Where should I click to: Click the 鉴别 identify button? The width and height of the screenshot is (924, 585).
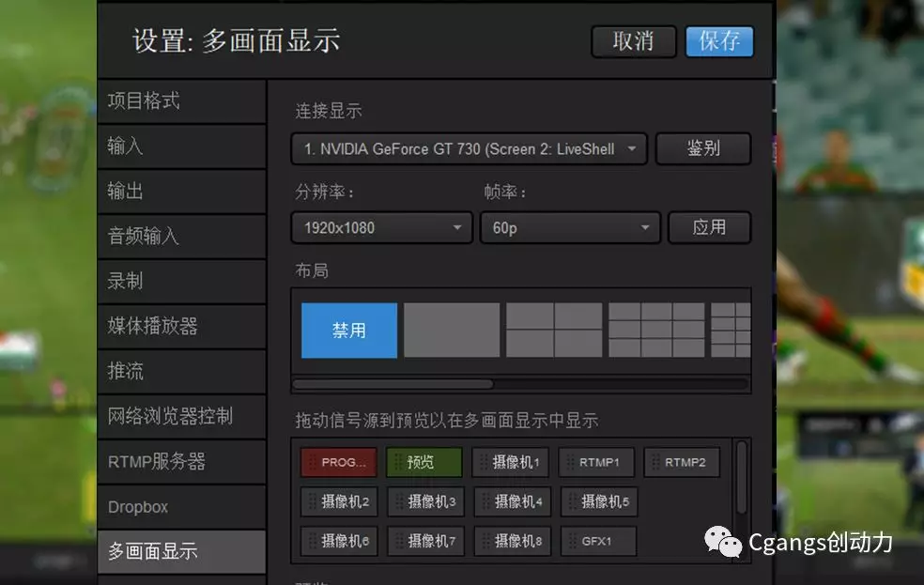pos(703,148)
